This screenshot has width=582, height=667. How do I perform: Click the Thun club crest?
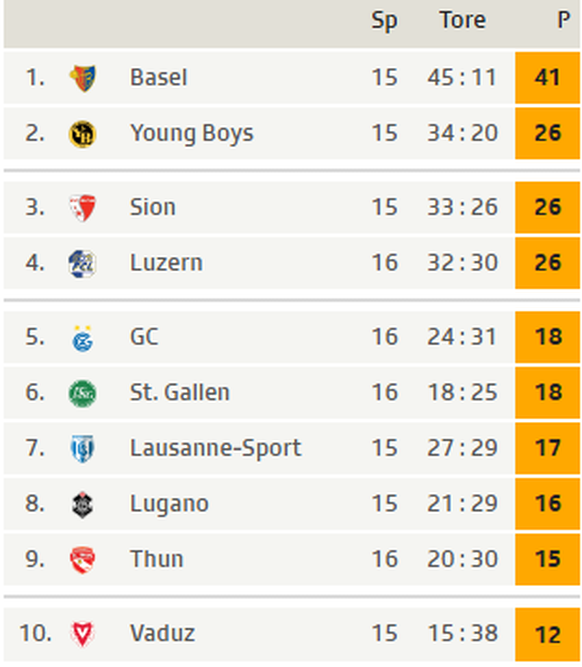click(x=83, y=560)
